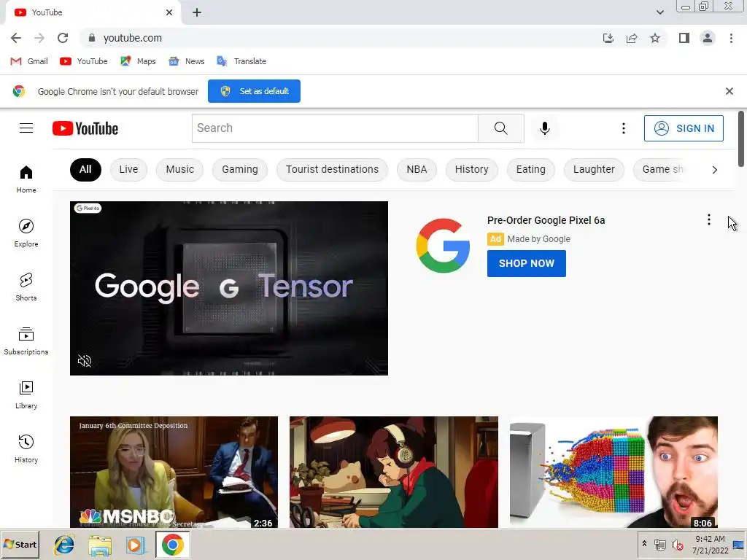Open the Maps bookmark
Screen dimensions: 747x560
(138, 61)
